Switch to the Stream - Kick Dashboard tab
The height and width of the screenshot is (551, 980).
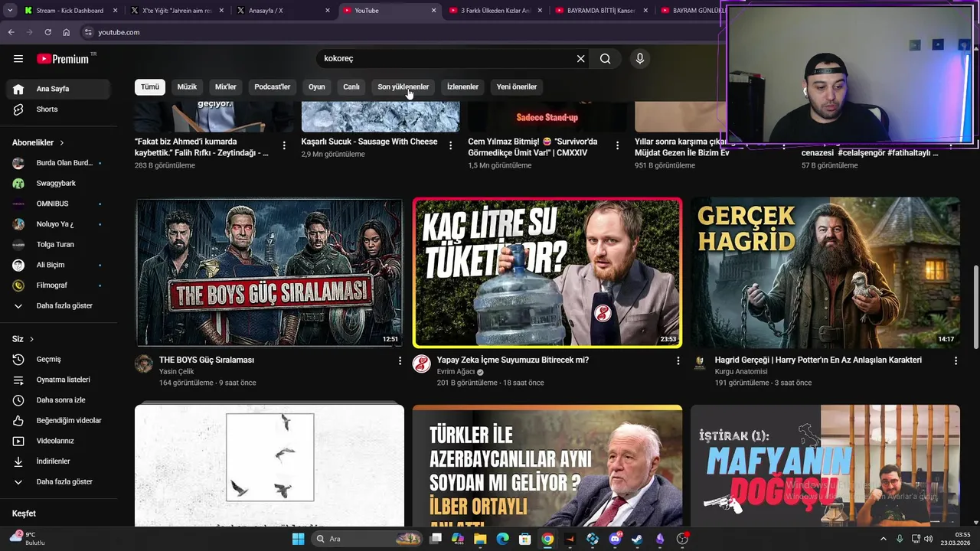pyautogui.click(x=70, y=11)
